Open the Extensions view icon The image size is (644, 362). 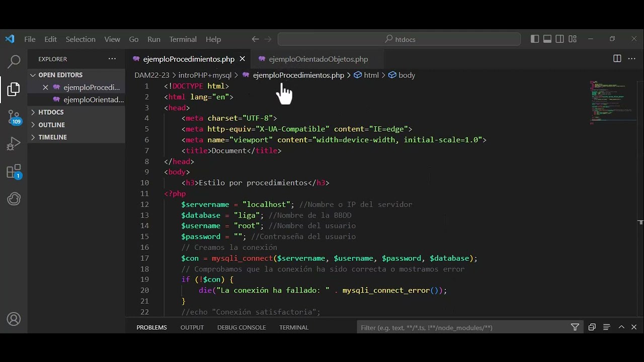tap(14, 172)
